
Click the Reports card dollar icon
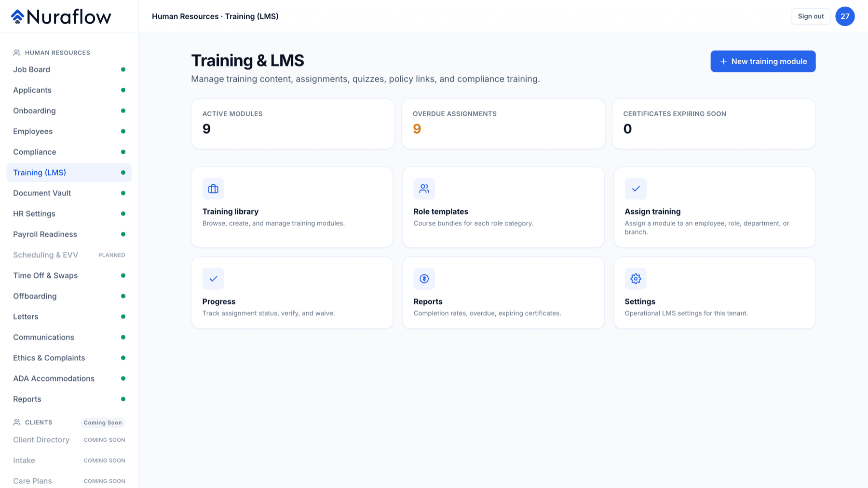point(424,279)
